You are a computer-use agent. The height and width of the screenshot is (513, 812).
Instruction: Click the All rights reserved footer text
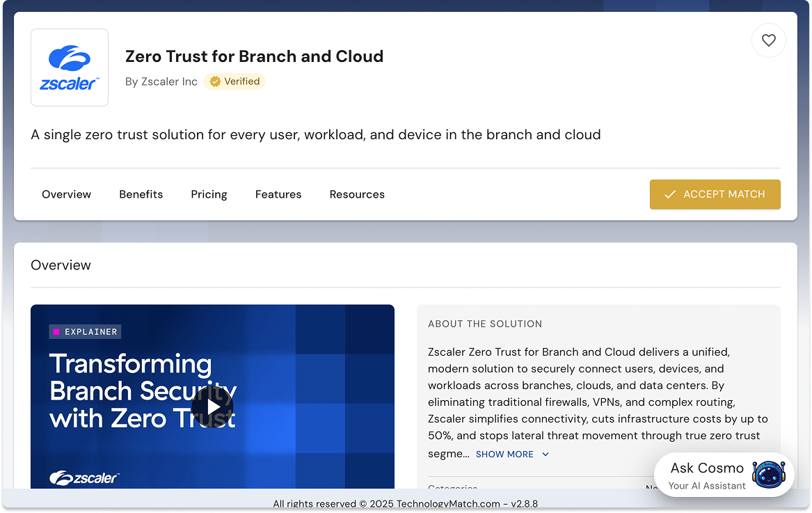point(406,504)
